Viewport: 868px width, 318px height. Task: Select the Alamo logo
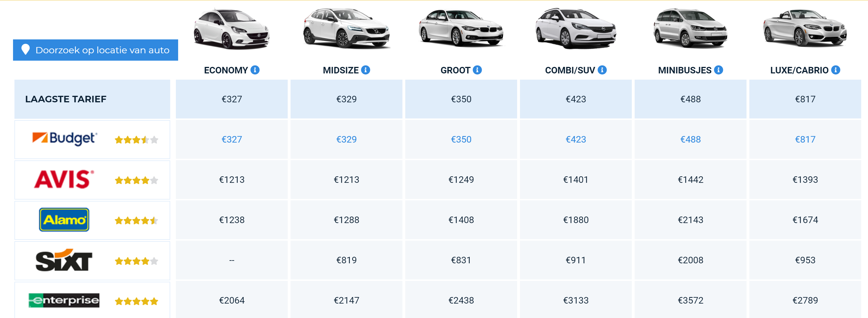[x=64, y=220]
